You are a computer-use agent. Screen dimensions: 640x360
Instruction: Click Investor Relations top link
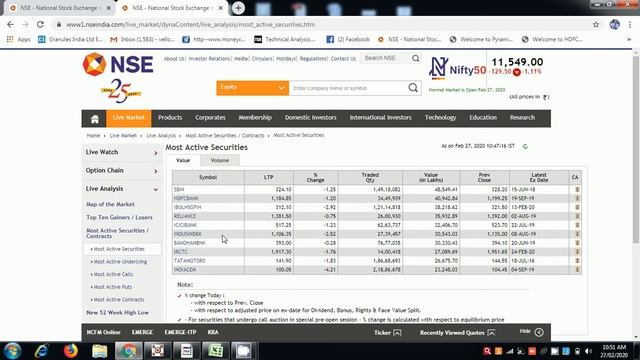coord(209,59)
